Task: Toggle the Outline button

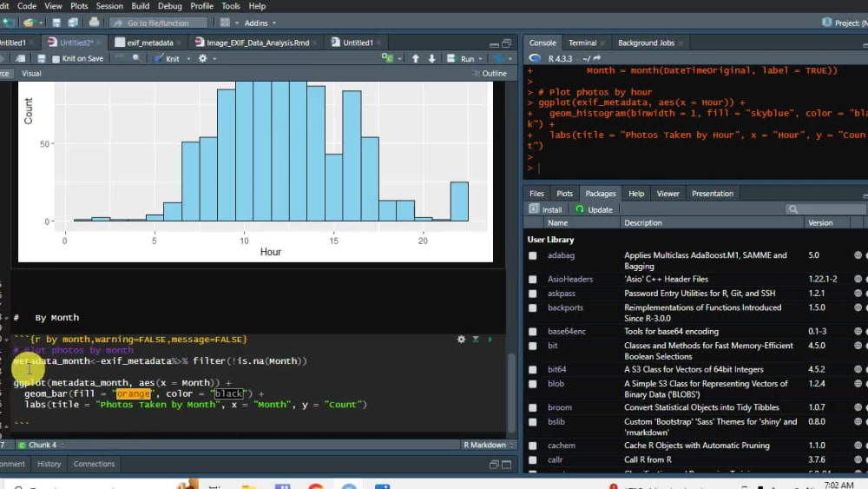Action: (x=490, y=73)
